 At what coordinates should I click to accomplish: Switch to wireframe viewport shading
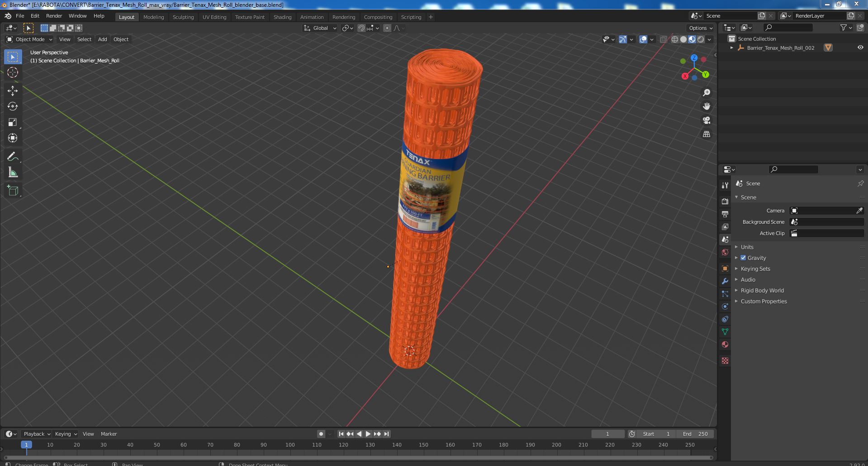click(675, 39)
